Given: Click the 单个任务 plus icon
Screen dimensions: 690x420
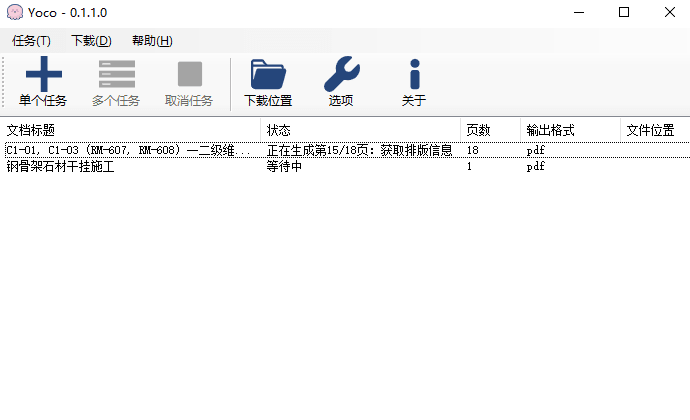Looking at the screenshot, I should pyautogui.click(x=43, y=75).
